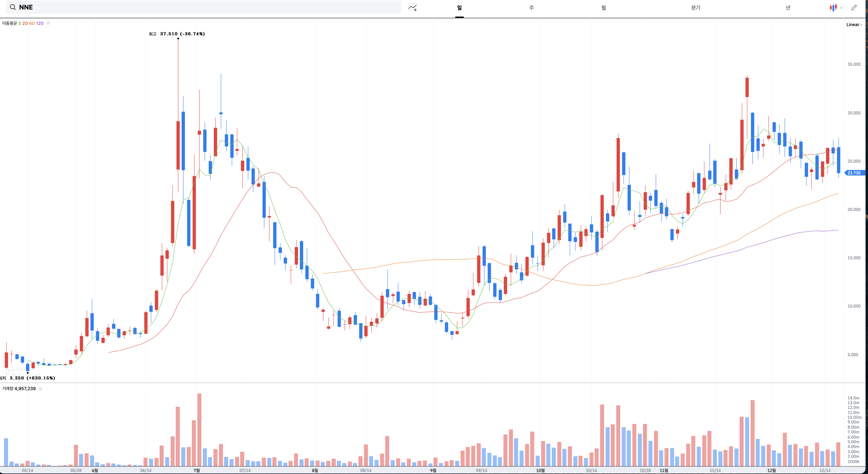Switch to the 분기 quarterly tab
Viewport: 868px width, 474px height.
pos(695,7)
